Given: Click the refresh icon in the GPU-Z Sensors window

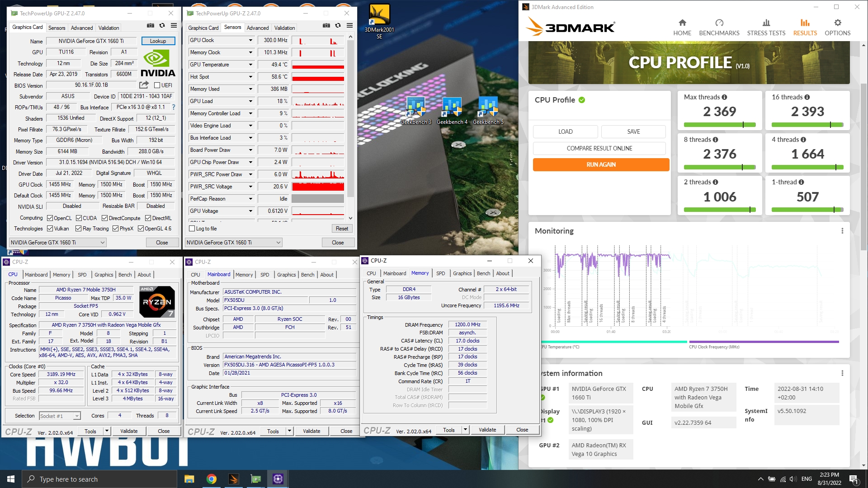Looking at the screenshot, I should (338, 26).
